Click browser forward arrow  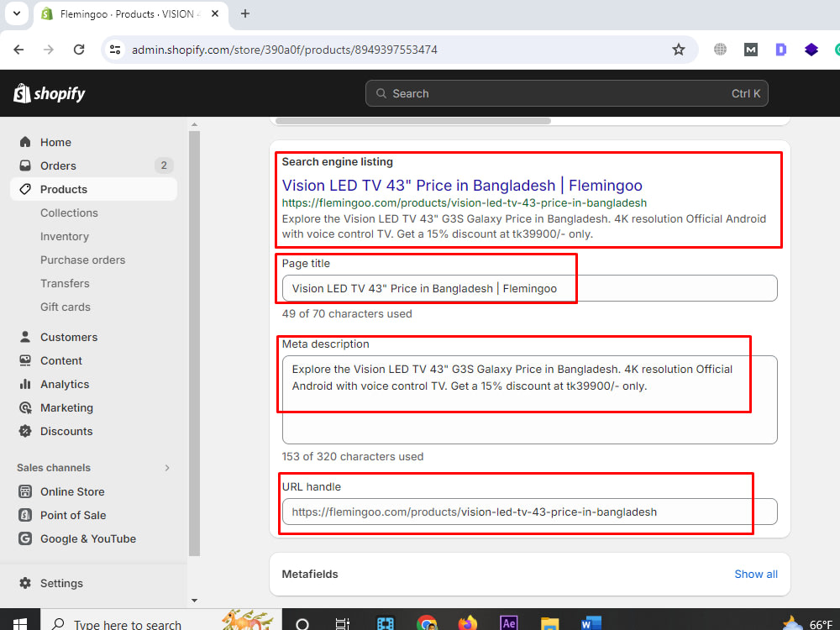click(49, 50)
